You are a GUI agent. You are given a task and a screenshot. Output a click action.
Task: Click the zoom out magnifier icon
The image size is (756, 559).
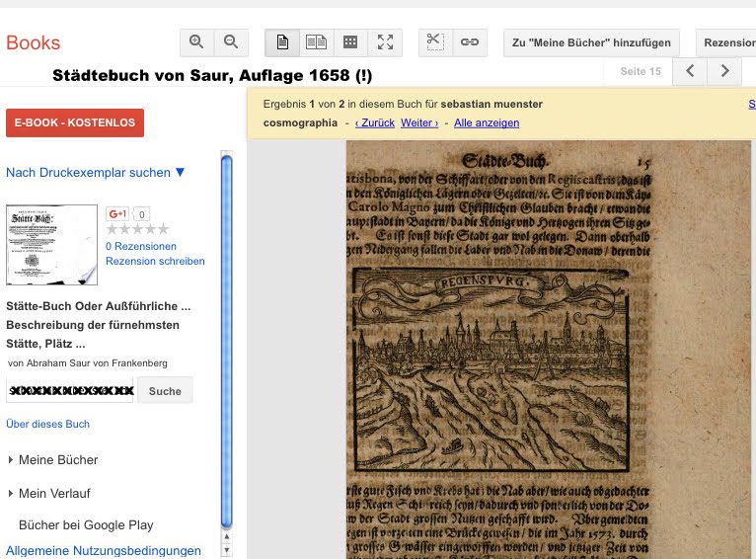[231, 42]
